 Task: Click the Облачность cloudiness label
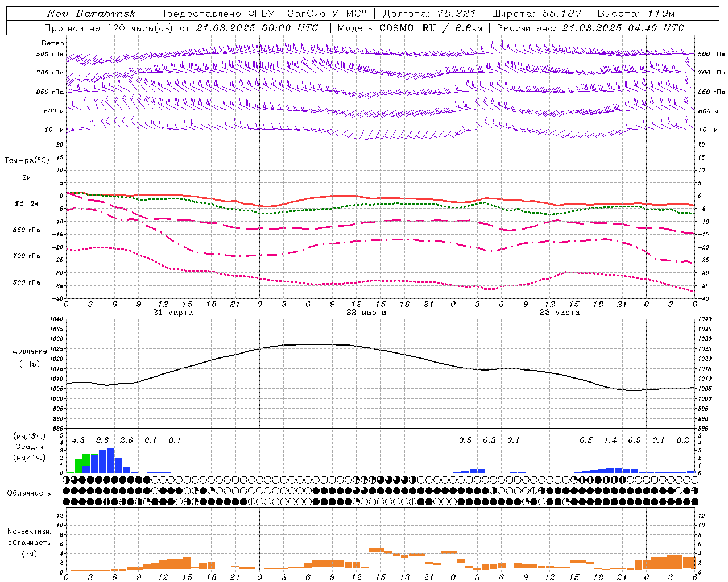(29, 493)
